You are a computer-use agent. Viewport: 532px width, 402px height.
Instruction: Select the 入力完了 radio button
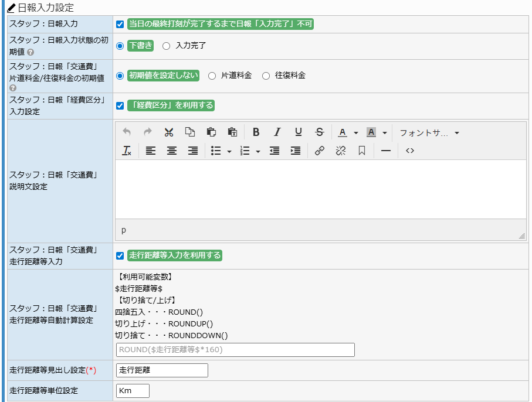[166, 46]
